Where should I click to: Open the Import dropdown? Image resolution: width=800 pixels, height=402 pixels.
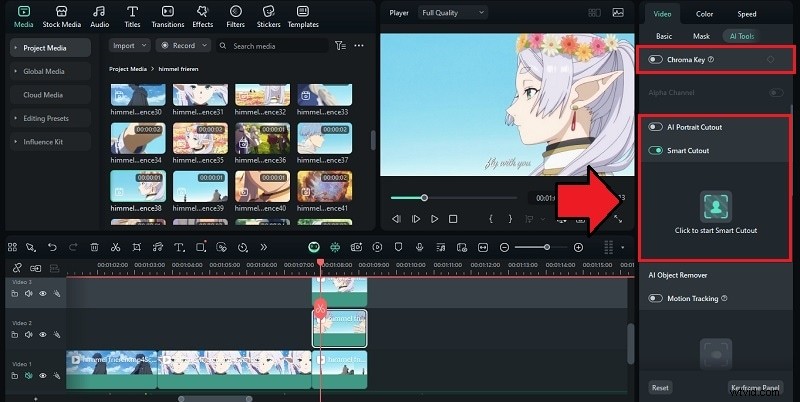point(130,45)
